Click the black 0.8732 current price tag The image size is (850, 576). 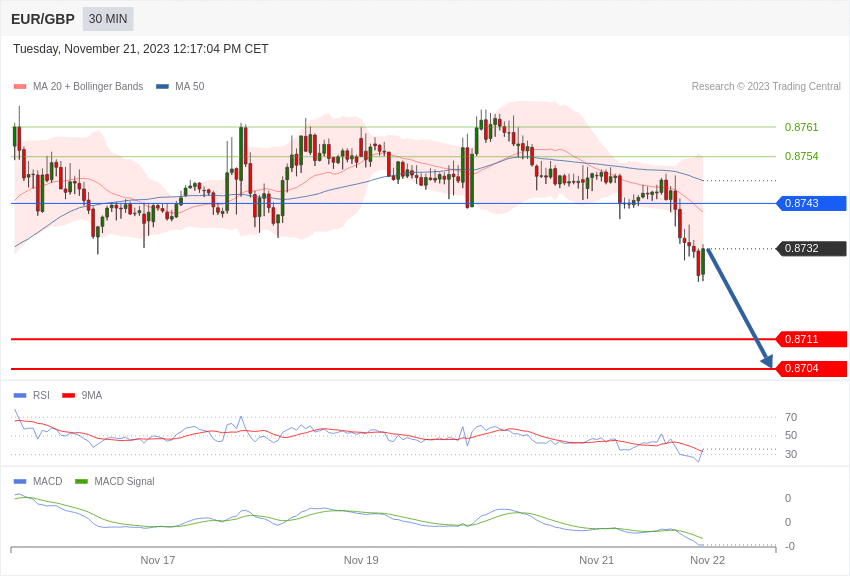tap(812, 248)
